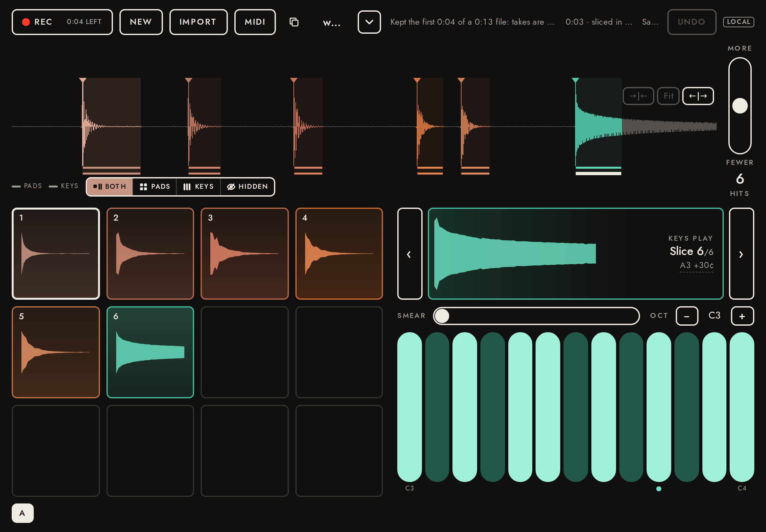Image resolution: width=766 pixels, height=532 pixels.
Task: Click the zoom-in arrows icon on waveform
Action: (638, 96)
